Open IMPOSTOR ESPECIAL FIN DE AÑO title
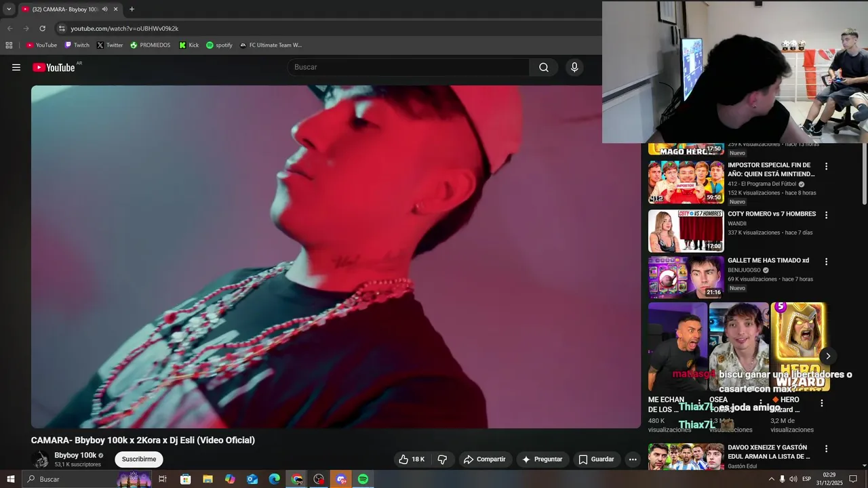 point(771,169)
